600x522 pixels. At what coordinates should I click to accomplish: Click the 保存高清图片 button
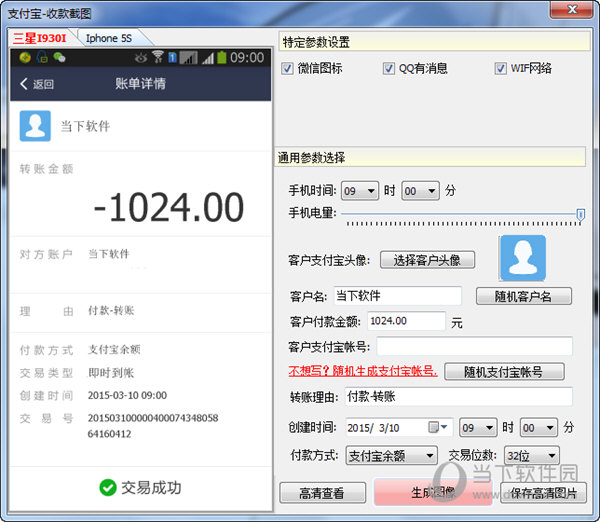[543, 493]
